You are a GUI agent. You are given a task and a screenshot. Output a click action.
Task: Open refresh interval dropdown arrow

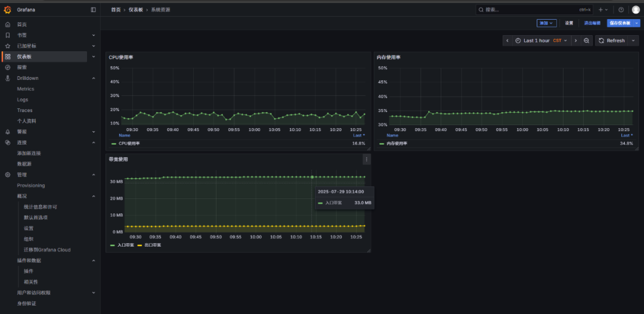click(x=633, y=41)
